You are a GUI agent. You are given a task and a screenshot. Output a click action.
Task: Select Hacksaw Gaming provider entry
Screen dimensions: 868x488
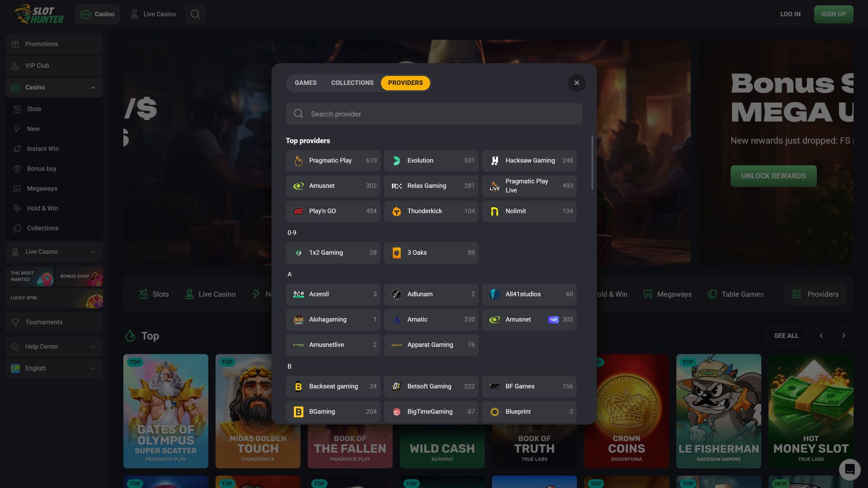[529, 160]
